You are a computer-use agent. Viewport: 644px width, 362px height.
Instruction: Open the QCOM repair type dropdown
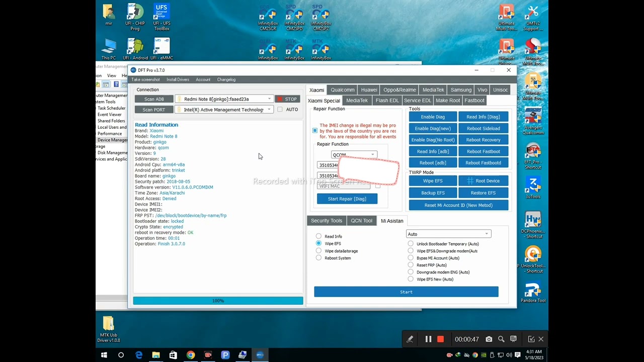(354, 155)
